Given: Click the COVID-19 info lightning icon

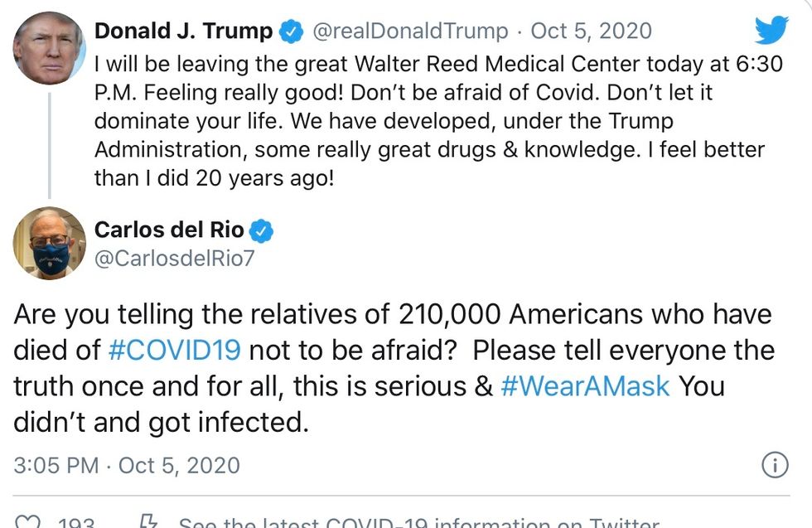Looking at the screenshot, I should coord(148,521).
